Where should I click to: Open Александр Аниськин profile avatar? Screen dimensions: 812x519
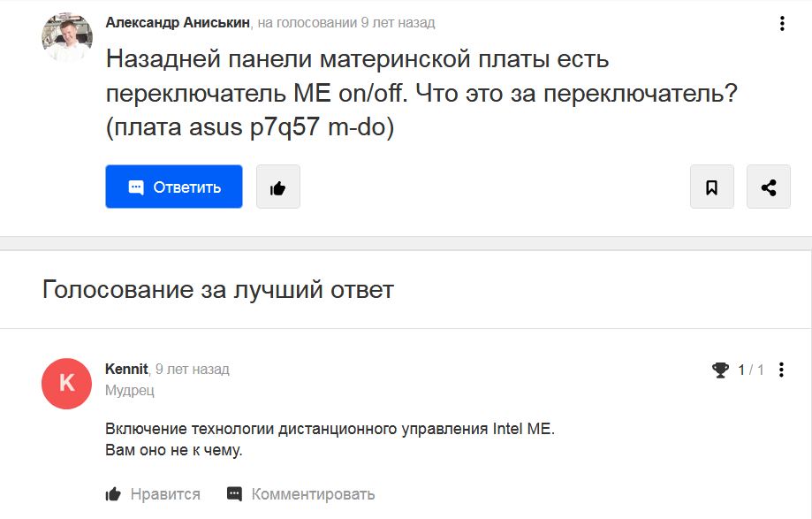click(67, 38)
